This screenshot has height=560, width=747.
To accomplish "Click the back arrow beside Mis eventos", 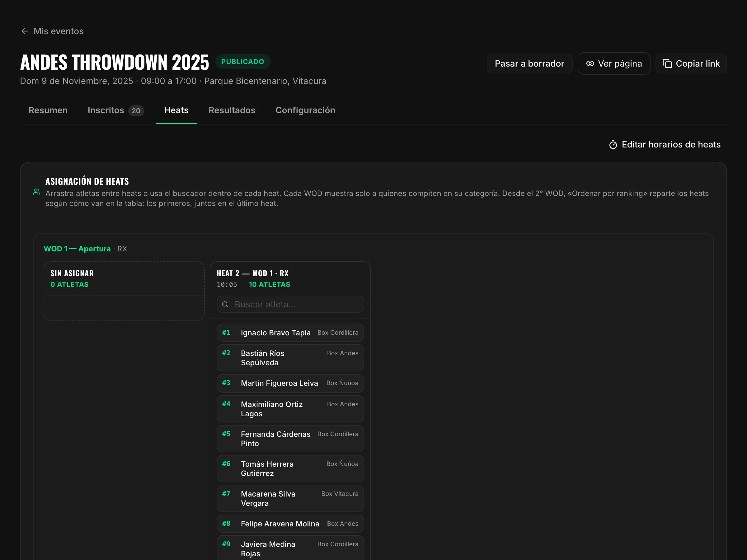I will coord(25,31).
